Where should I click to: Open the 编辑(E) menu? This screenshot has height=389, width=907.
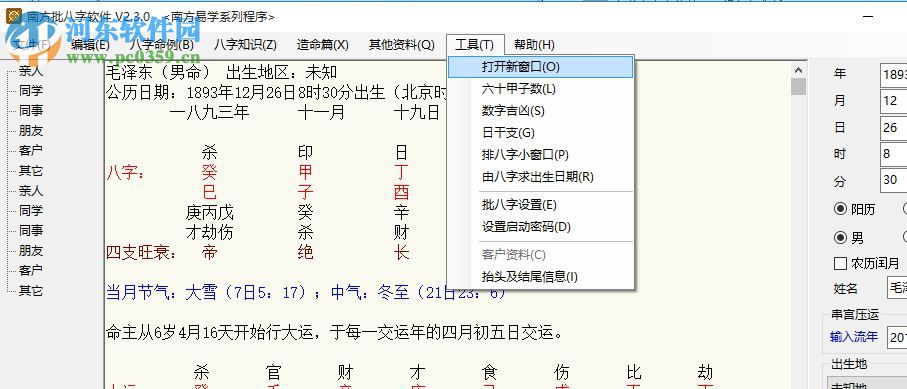click(x=90, y=45)
